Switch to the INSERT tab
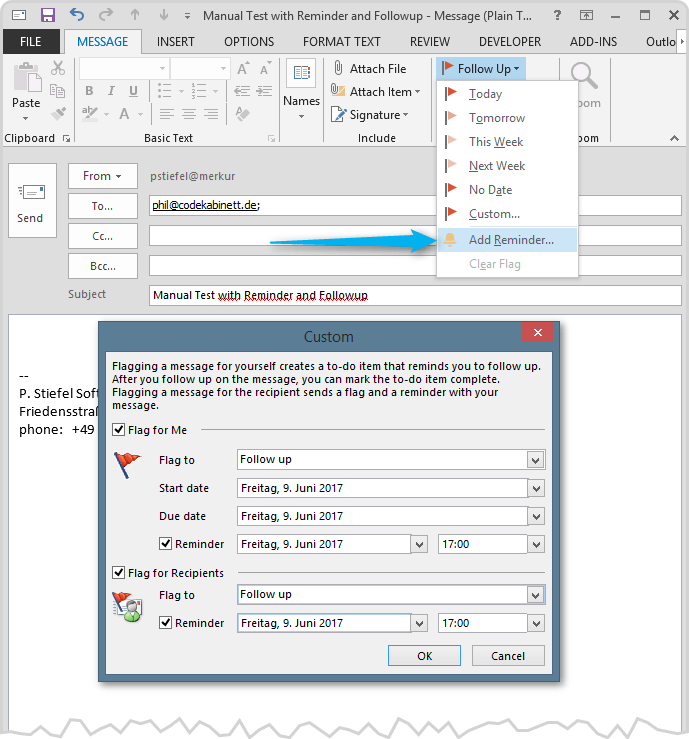This screenshot has height=739, width=689. coord(175,41)
